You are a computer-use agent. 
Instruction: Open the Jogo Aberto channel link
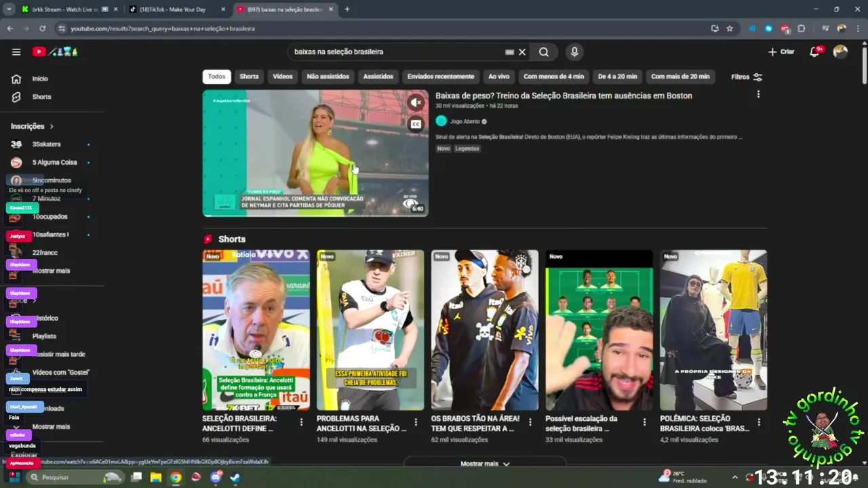(465, 121)
